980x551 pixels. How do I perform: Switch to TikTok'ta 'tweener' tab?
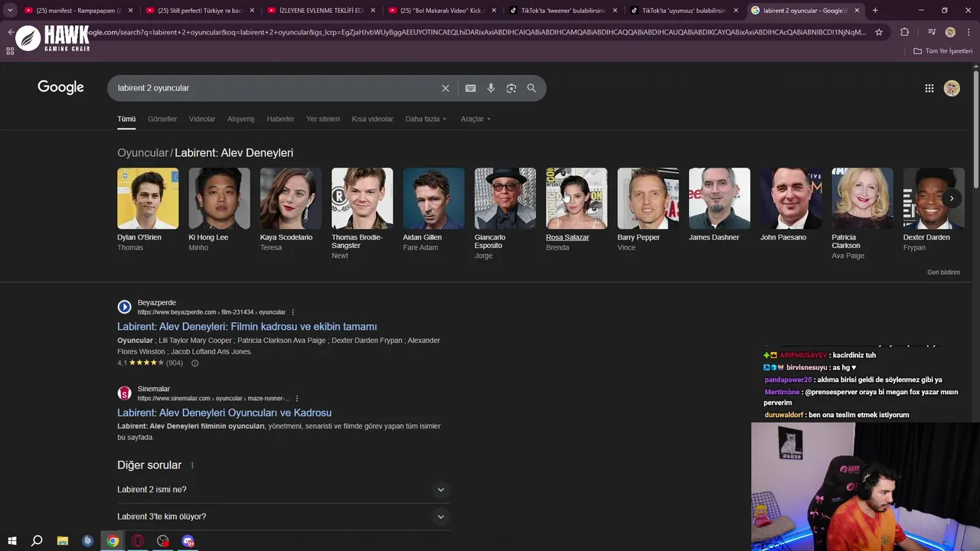coord(563,11)
